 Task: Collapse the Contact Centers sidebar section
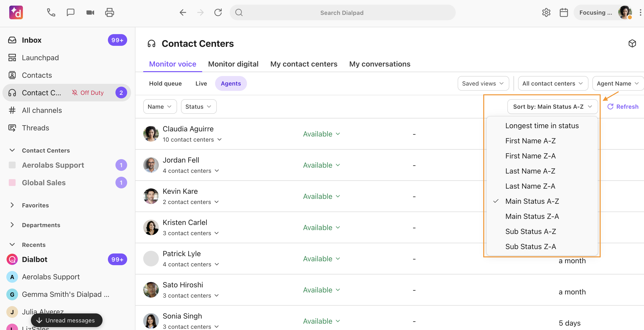point(12,150)
